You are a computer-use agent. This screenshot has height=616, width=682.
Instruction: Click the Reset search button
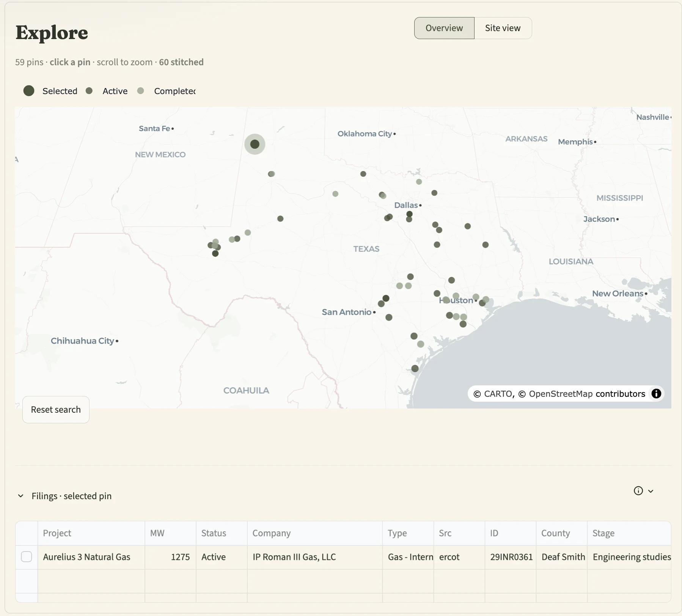point(56,410)
